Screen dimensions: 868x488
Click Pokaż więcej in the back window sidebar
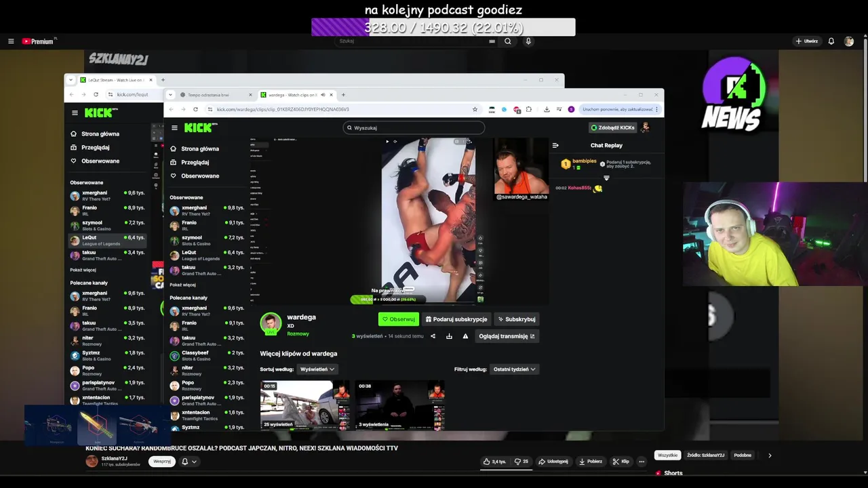pos(83,270)
